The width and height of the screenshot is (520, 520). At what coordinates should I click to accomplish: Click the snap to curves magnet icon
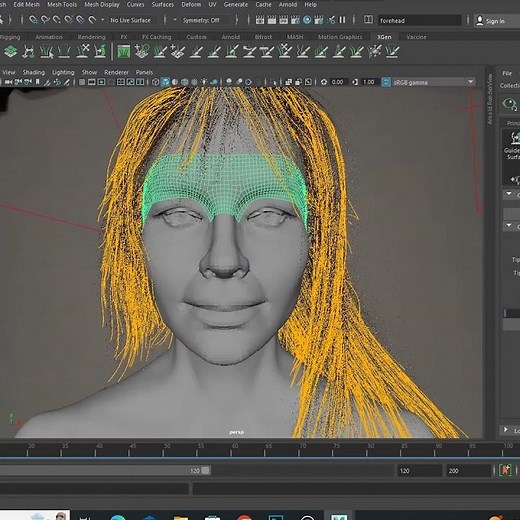pyautogui.click(x=44, y=20)
